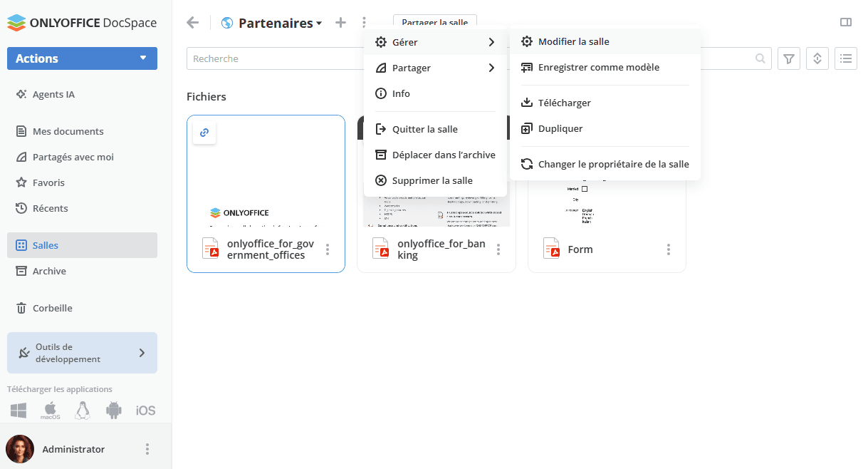The height and width of the screenshot is (469, 868).
Task: Choose Supprimer la salle
Action: pyautogui.click(x=432, y=180)
